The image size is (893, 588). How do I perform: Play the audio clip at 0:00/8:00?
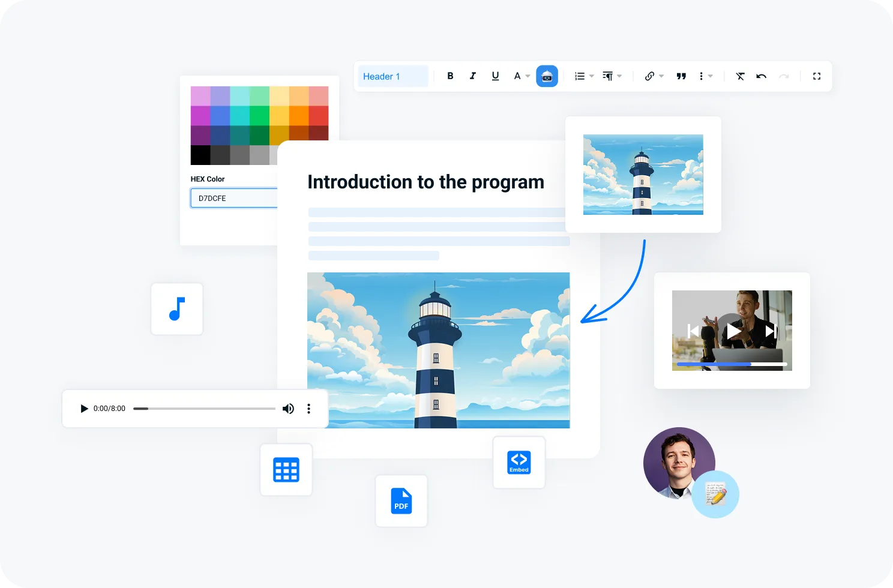84,409
